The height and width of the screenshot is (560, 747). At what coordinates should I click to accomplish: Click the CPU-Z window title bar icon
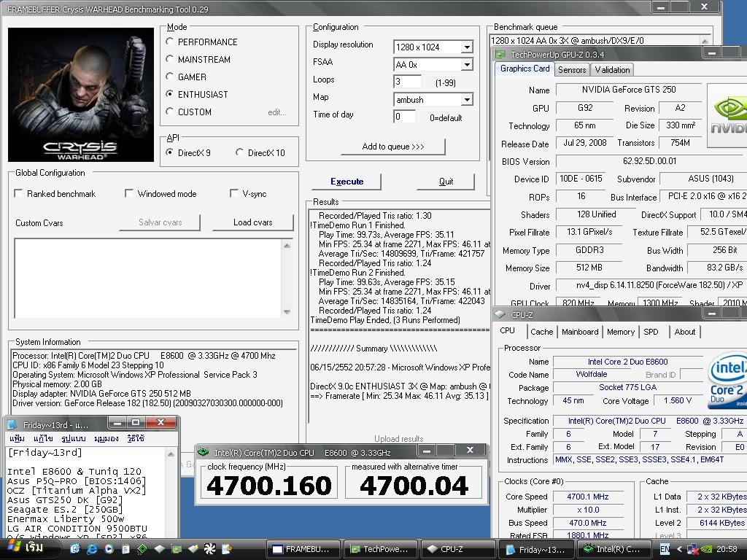500,314
